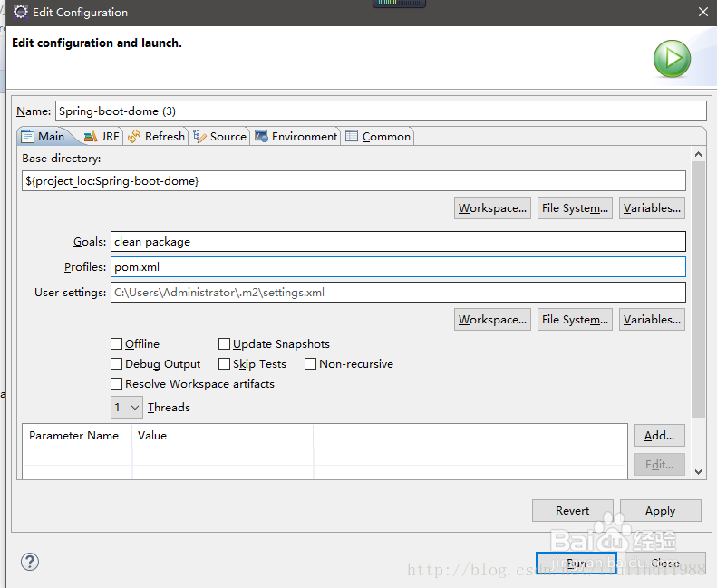Click the Source tab pencil icon

tap(199, 136)
